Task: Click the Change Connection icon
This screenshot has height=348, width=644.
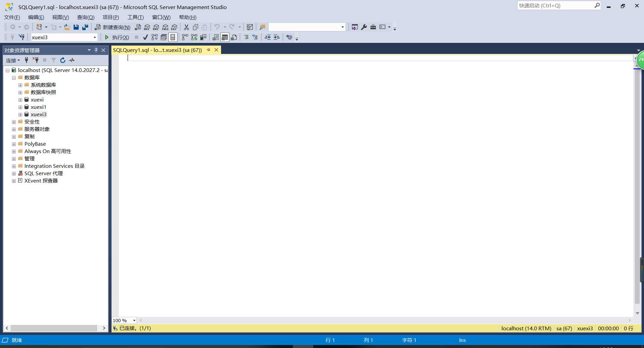Action: tap(21, 37)
